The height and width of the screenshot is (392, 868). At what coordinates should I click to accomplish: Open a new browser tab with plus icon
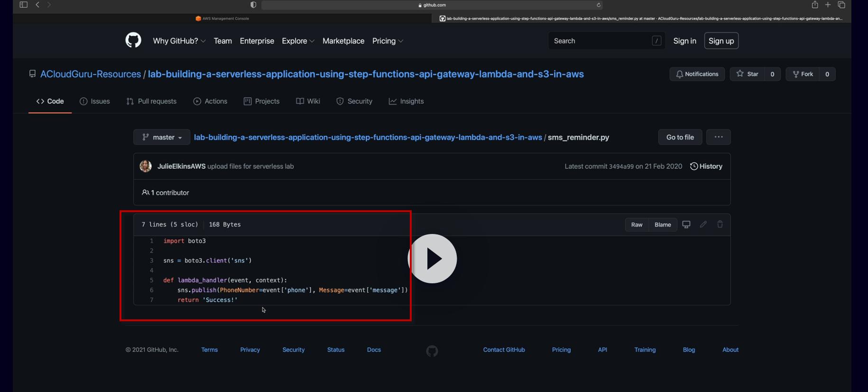click(828, 5)
